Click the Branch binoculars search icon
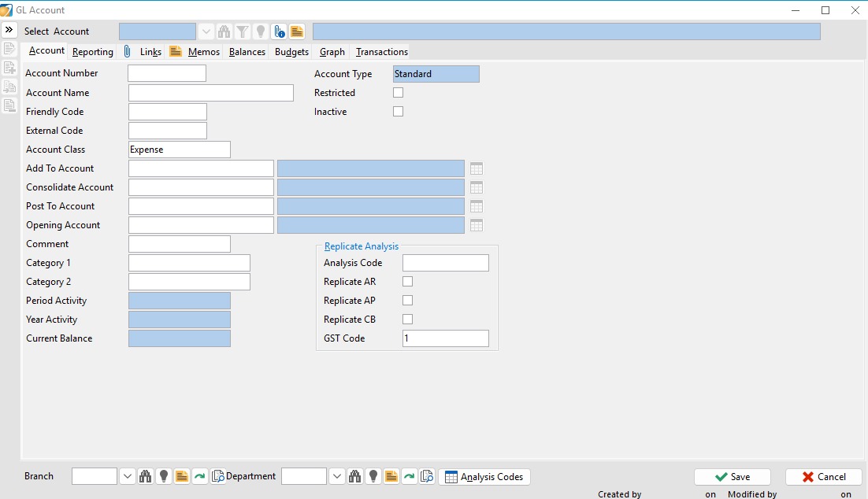Screen dimensions: 868x499 (145, 476)
